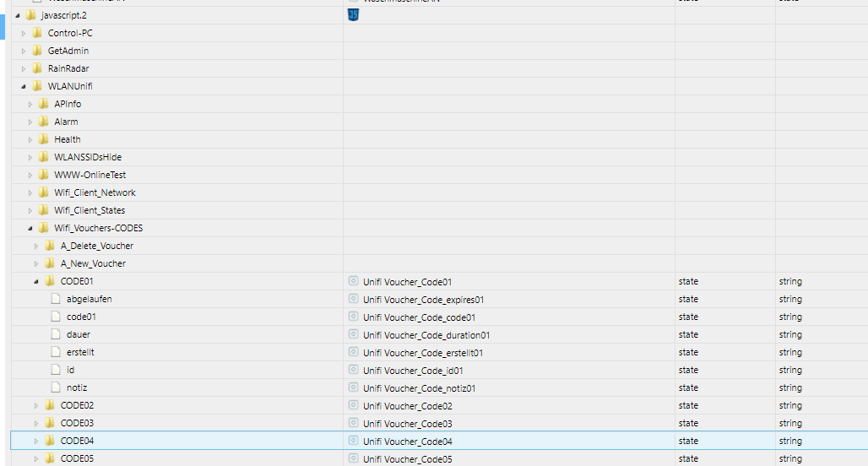Select the code01 tree entry
The width and height of the screenshot is (868, 466).
pyautogui.click(x=81, y=317)
